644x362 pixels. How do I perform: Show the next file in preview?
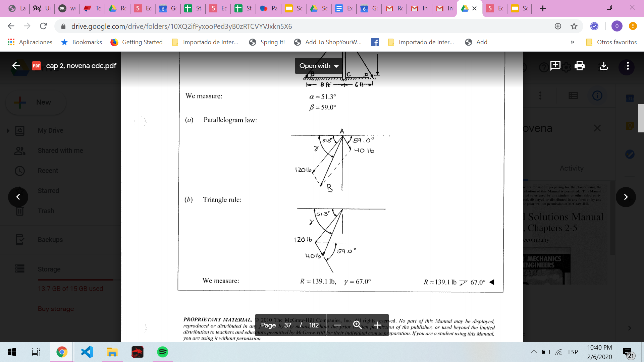626,197
